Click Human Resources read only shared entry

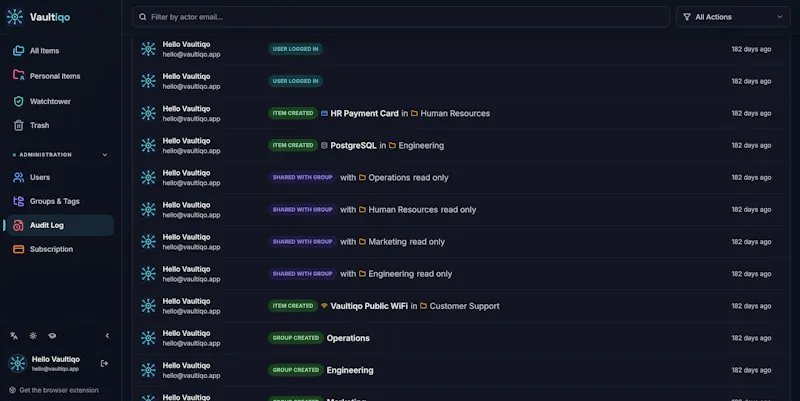point(422,210)
